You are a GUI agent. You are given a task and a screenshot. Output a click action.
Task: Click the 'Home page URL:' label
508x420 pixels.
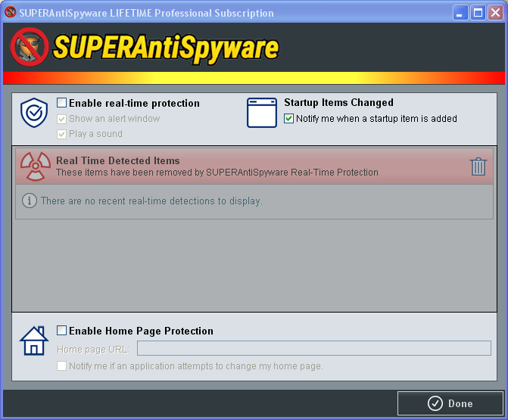[93, 350]
